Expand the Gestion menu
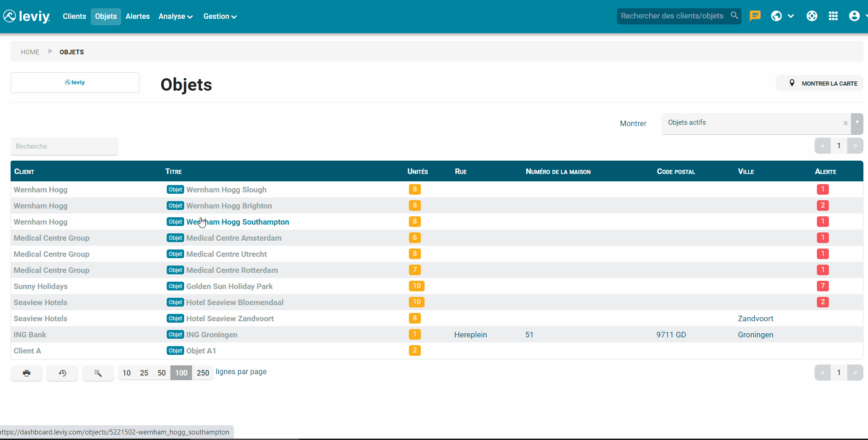This screenshot has height=440, width=868. click(x=220, y=17)
